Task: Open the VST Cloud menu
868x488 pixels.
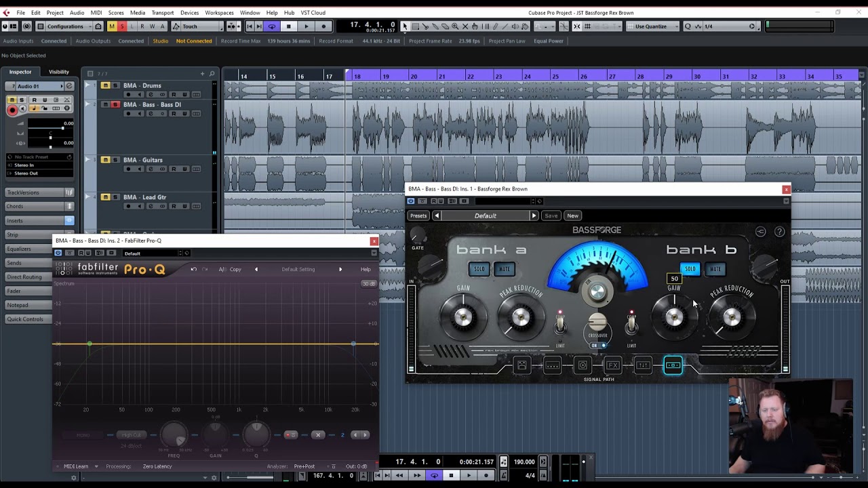Action: coord(313,12)
